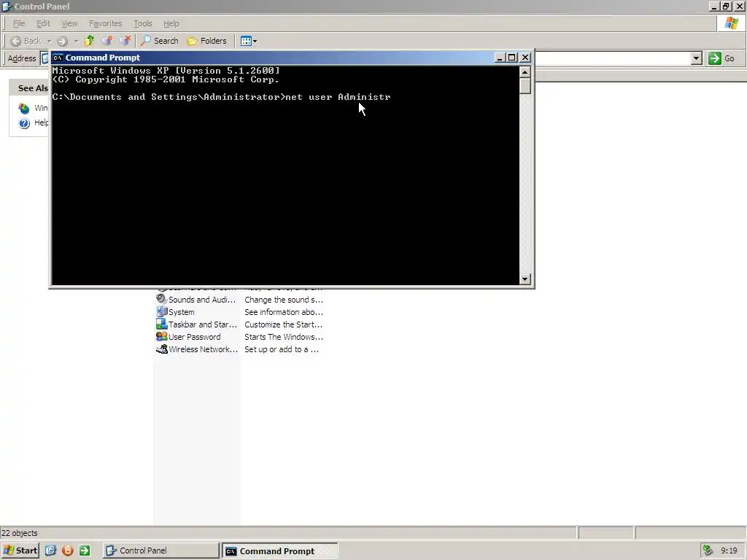Click "Customize the Start..." description text
The image size is (747, 560).
284,324
